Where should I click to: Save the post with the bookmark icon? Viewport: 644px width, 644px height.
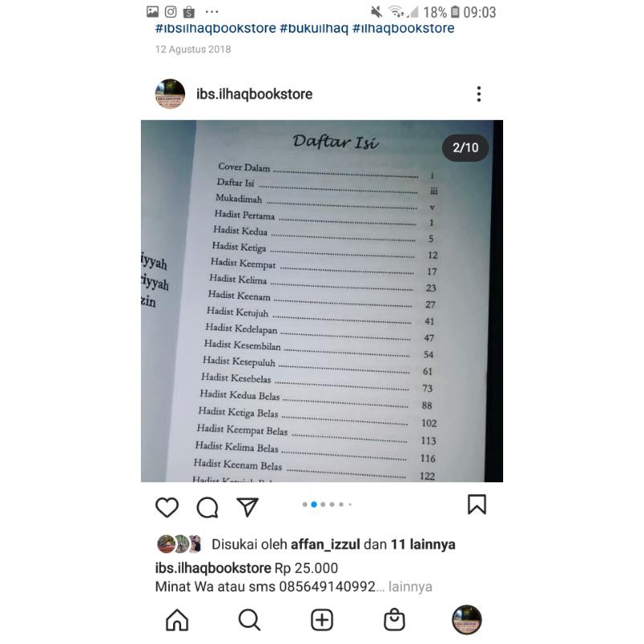tap(477, 505)
